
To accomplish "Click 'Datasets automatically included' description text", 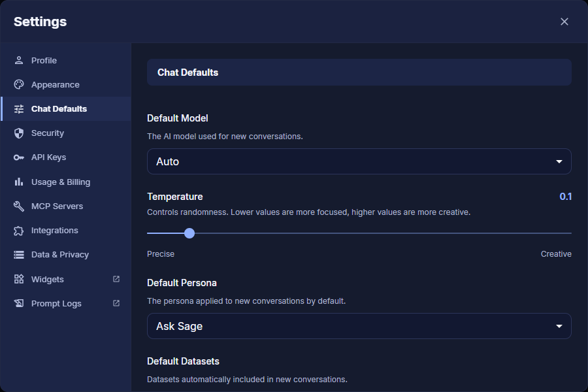I will [x=247, y=380].
